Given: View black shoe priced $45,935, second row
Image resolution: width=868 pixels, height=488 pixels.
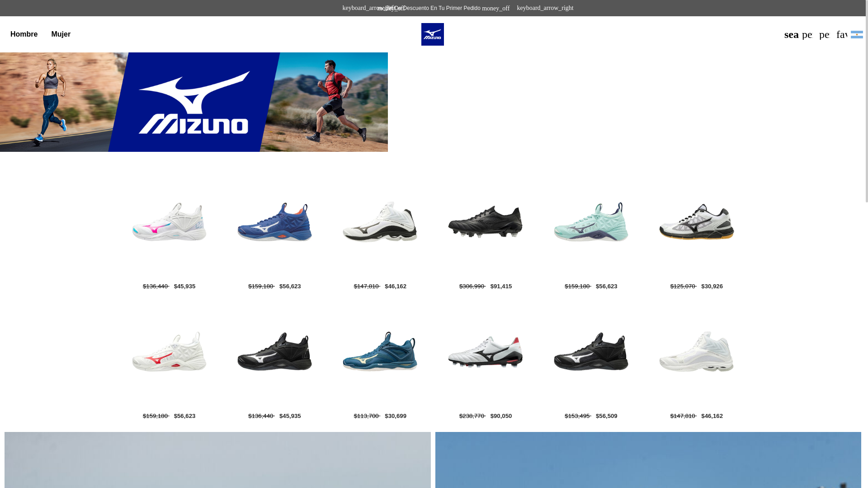Looking at the screenshot, I should click(274, 352).
